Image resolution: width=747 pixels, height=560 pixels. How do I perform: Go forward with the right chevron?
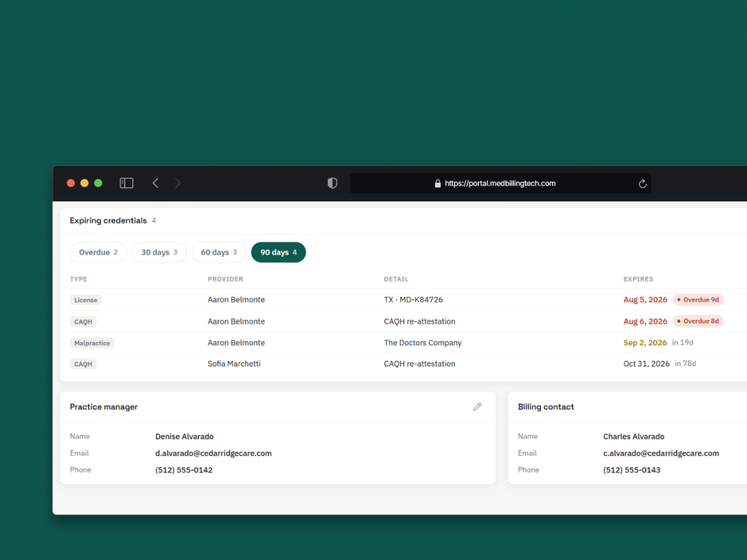pos(178,183)
